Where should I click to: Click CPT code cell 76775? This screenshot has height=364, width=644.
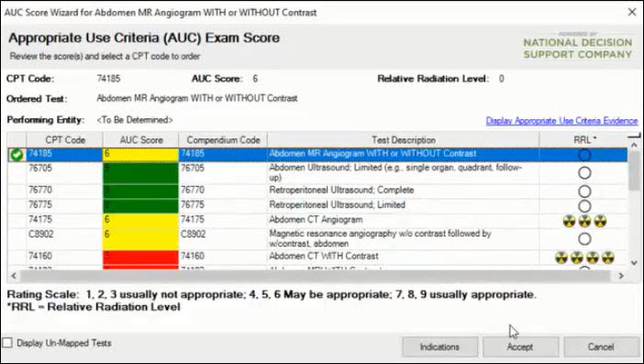(x=64, y=206)
